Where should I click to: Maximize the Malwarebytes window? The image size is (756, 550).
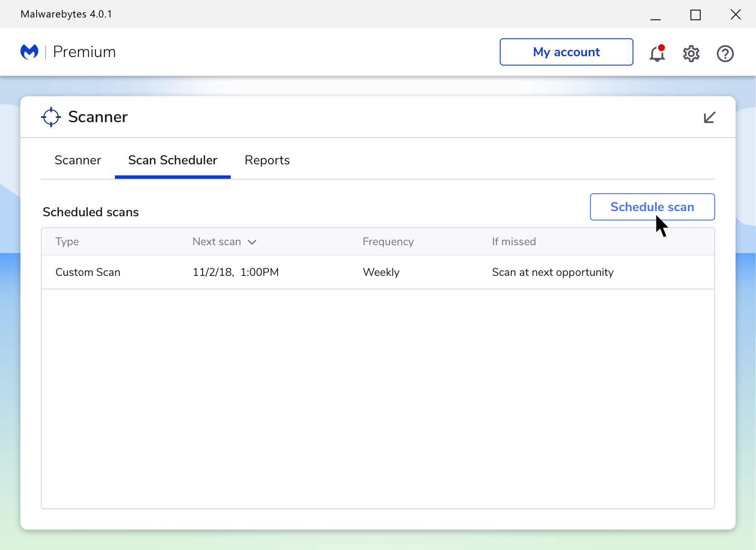click(696, 15)
